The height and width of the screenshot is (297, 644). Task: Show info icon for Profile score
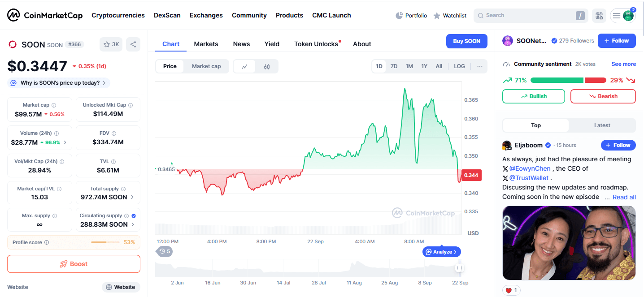[x=47, y=242]
